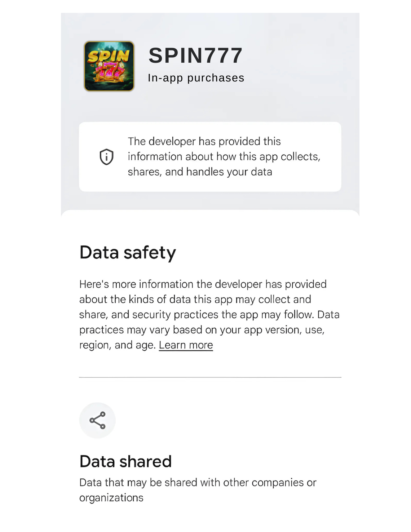The height and width of the screenshot is (532, 411).
Task: Tap the In-app purchases label
Action: pyautogui.click(x=196, y=78)
